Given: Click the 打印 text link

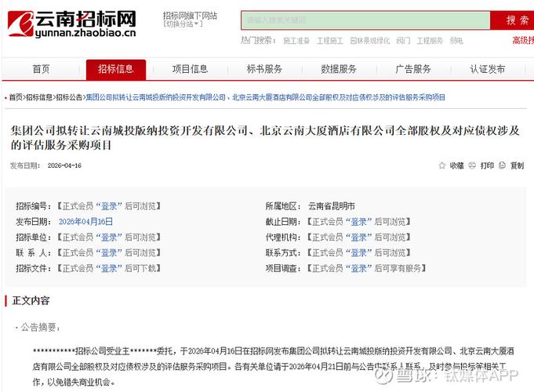Looking at the screenshot, I should pyautogui.click(x=487, y=165).
